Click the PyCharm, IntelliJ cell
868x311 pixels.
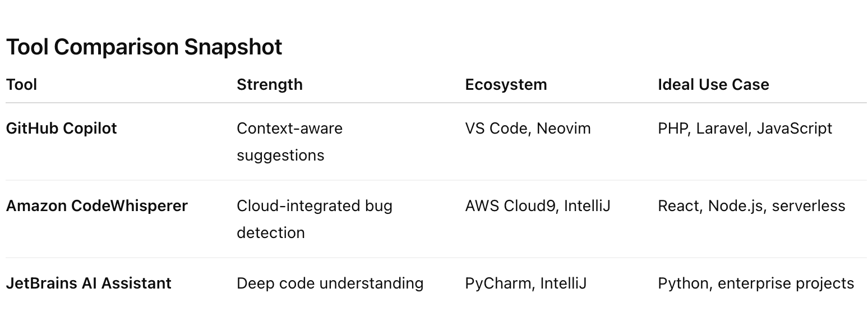pyautogui.click(x=525, y=283)
